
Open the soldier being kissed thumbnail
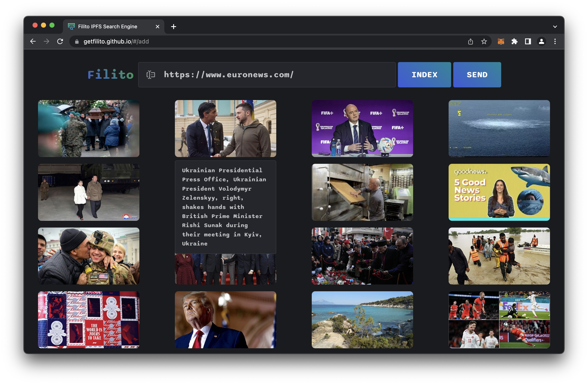click(x=89, y=256)
